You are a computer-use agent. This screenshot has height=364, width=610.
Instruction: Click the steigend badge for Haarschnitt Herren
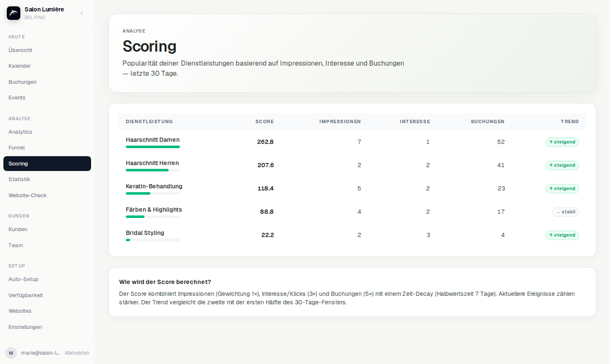coord(562,165)
